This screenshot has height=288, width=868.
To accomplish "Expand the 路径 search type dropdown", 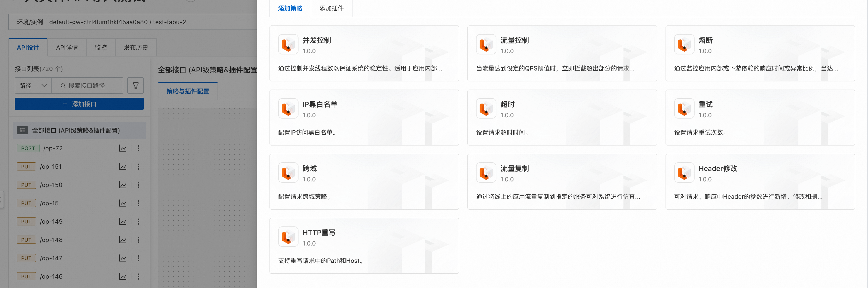I will [33, 85].
